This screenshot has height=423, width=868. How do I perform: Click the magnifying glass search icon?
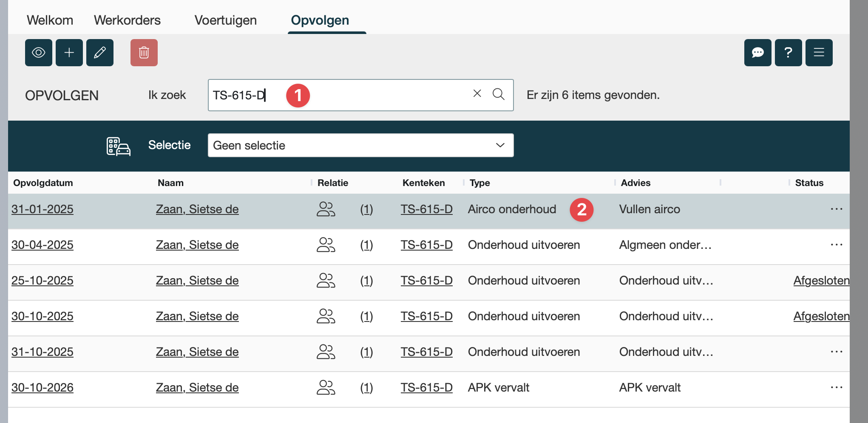click(498, 94)
